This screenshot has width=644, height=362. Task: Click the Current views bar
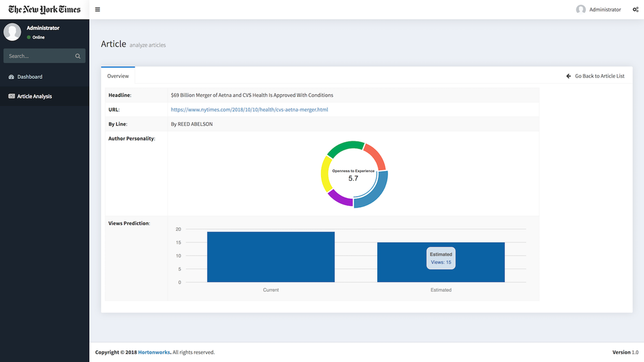click(x=271, y=257)
